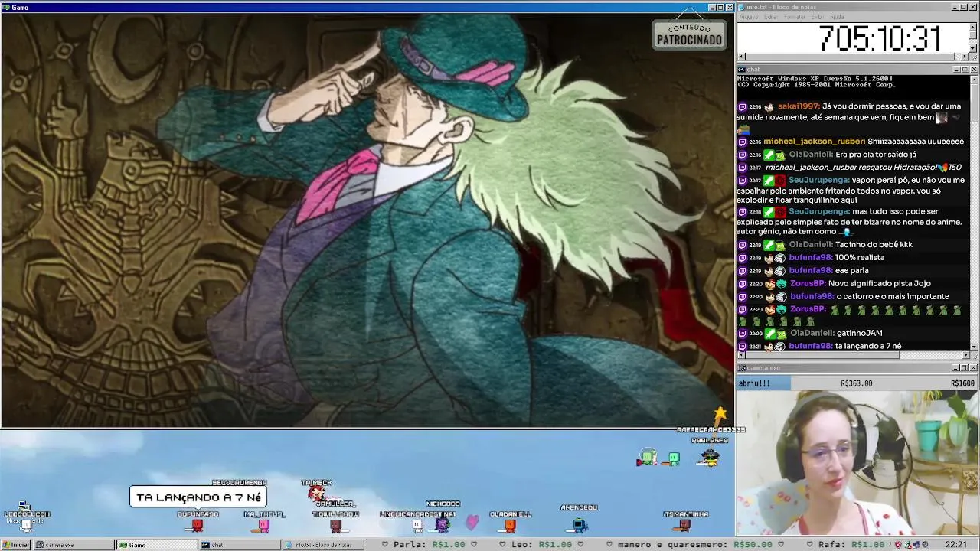Image resolution: width=980 pixels, height=551 pixels.
Task: Switch to the chat taskbar button
Action: pos(240,545)
